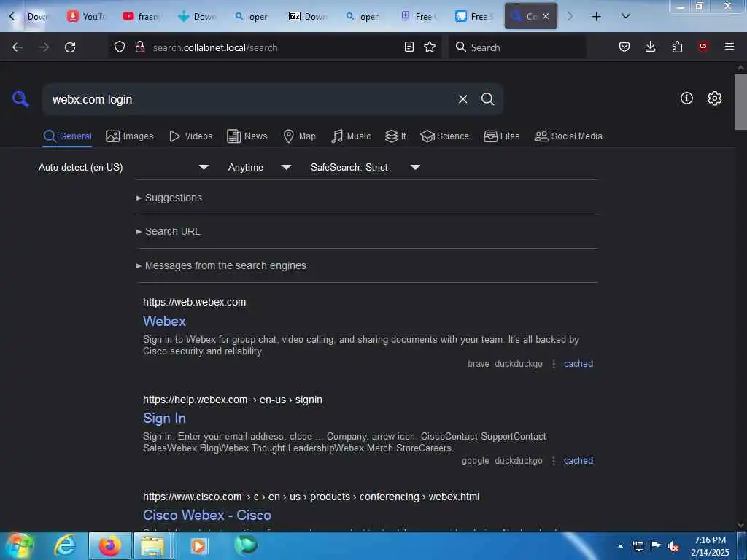Open Windows Explorer folder on taskbar
This screenshot has width=747, height=560.
pos(152,545)
